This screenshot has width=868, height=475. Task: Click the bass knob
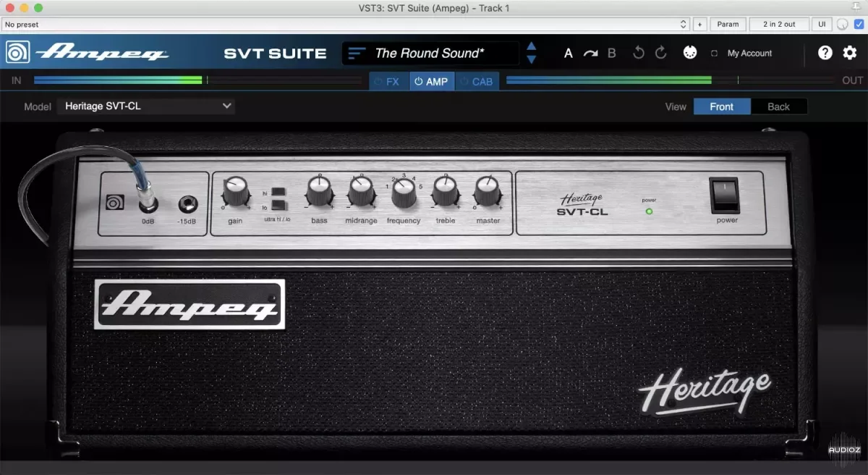click(319, 192)
